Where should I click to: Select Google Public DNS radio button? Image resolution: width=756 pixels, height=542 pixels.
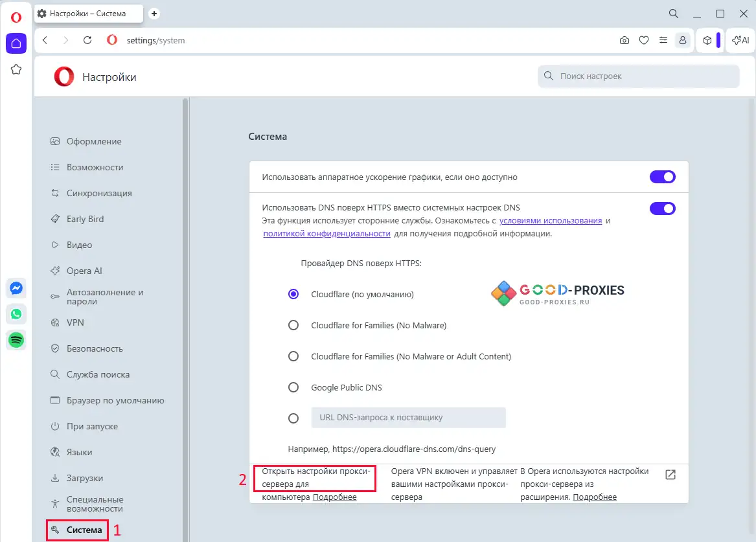pos(293,387)
